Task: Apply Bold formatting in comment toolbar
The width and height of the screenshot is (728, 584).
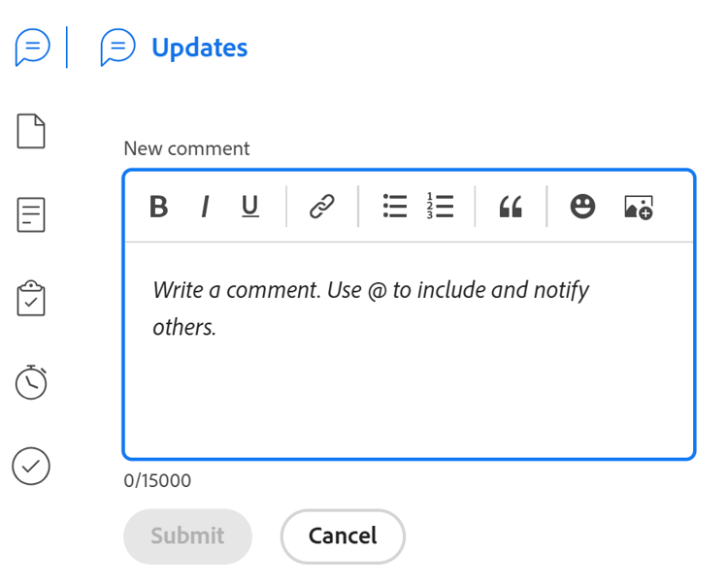Action: point(159,207)
